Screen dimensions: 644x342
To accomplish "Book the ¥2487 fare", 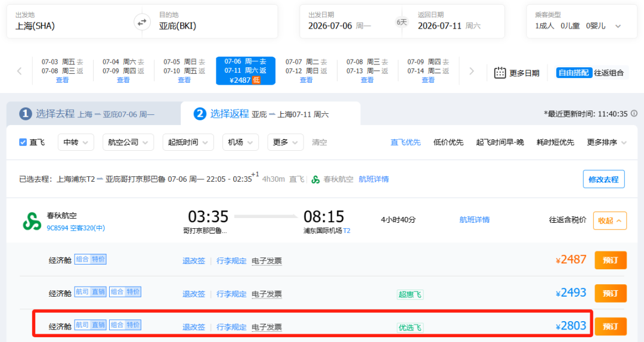I will pos(611,260).
